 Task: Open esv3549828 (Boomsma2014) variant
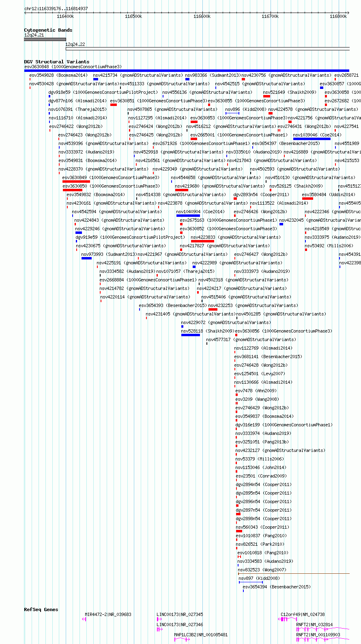(58, 75)
